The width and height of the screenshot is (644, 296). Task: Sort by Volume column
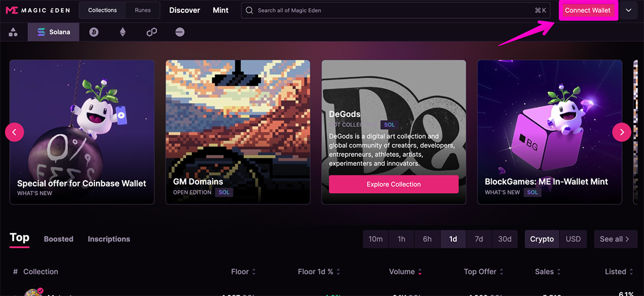click(405, 272)
